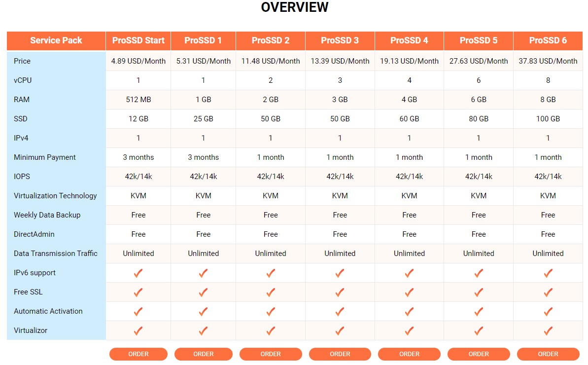Click the Automatic Activation checkmark for ProSSD 6
This screenshot has width=588, height=365.
click(x=548, y=311)
